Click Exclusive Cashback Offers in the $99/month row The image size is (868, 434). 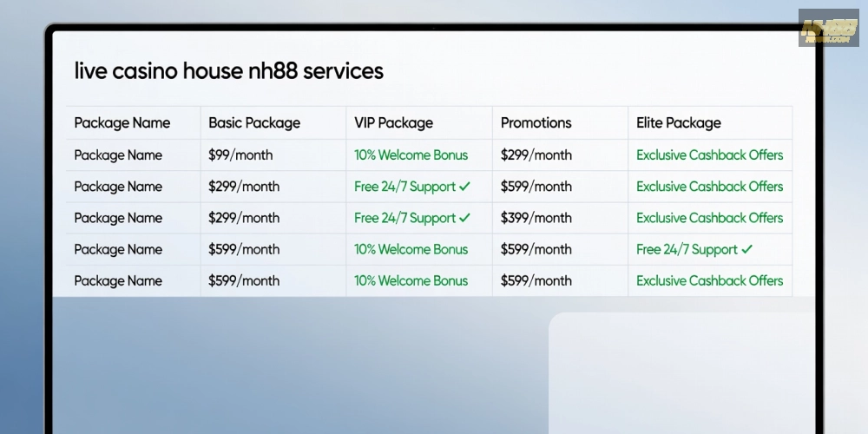pyautogui.click(x=709, y=155)
